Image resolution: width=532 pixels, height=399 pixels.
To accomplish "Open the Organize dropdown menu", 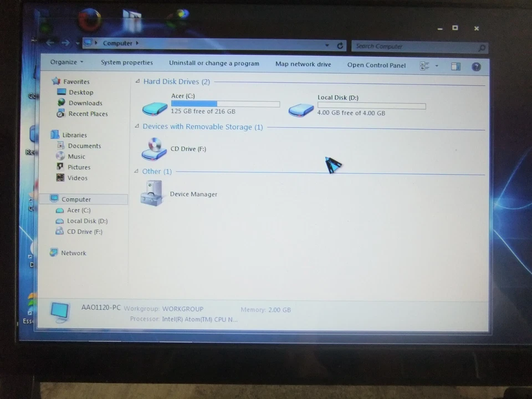I will (x=66, y=62).
